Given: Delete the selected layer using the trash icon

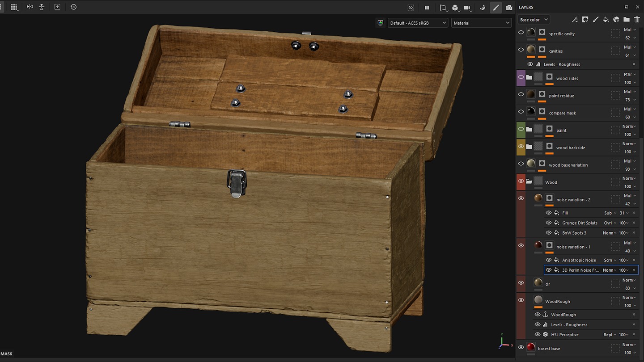Looking at the screenshot, I should [637, 19].
